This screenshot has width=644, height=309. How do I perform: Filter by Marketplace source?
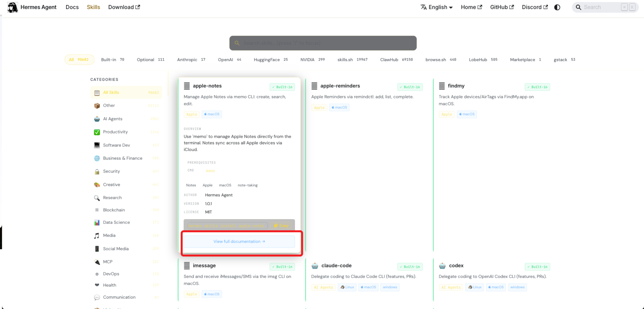525,60
